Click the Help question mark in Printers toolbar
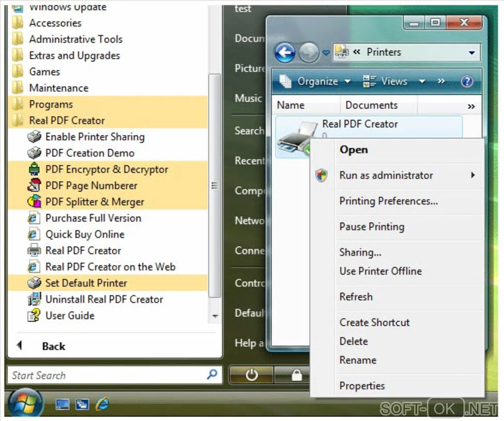The width and height of the screenshot is (504, 421). pos(467,81)
